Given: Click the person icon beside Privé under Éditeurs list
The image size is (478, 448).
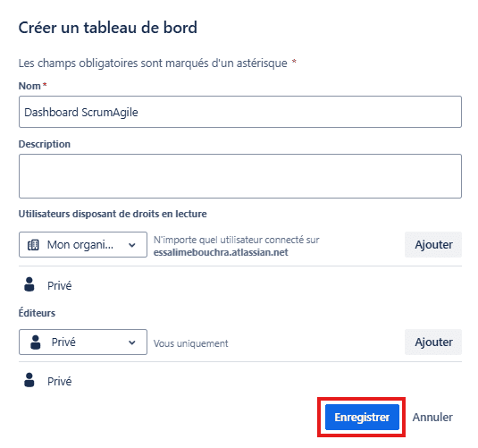Looking at the screenshot, I should pyautogui.click(x=29, y=380).
